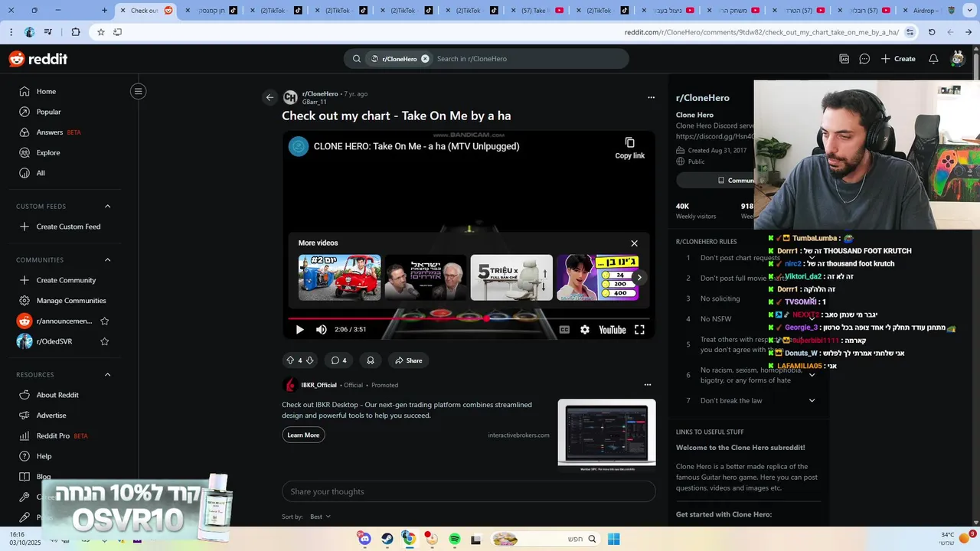Click the Share your thoughts comment box

coord(469,491)
